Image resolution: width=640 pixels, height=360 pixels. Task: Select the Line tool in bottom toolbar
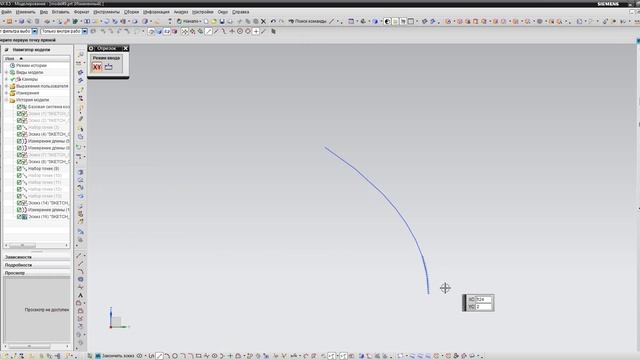click(x=160, y=356)
